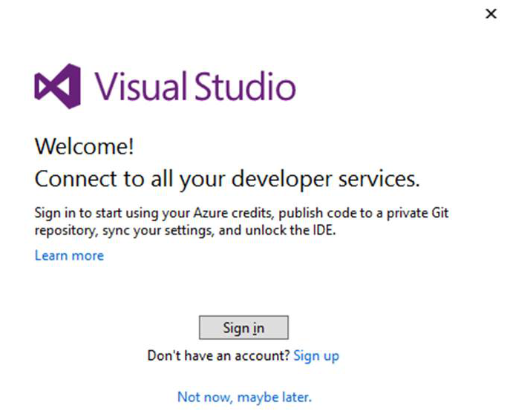Click the Sign in button
The width and height of the screenshot is (507, 420).
pos(243,327)
